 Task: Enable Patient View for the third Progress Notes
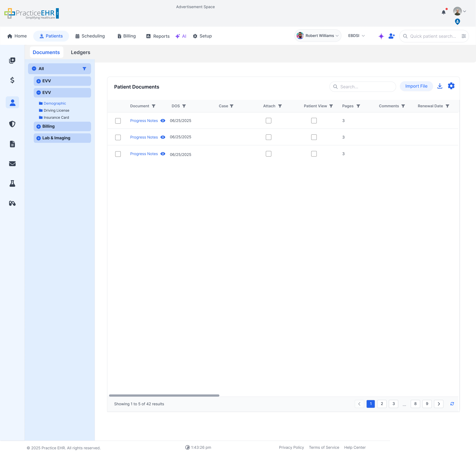[x=314, y=154]
